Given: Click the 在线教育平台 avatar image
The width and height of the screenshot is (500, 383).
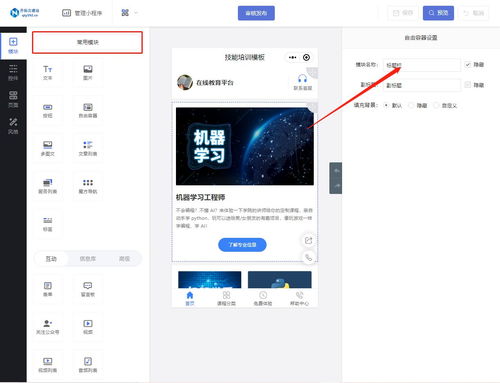Looking at the screenshot, I should [185, 82].
